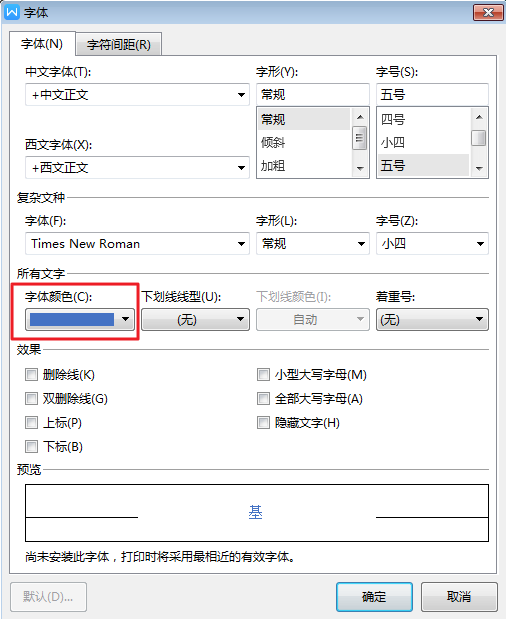Select 小四 in the 字号 list
The height and width of the screenshot is (619, 506).
point(424,143)
